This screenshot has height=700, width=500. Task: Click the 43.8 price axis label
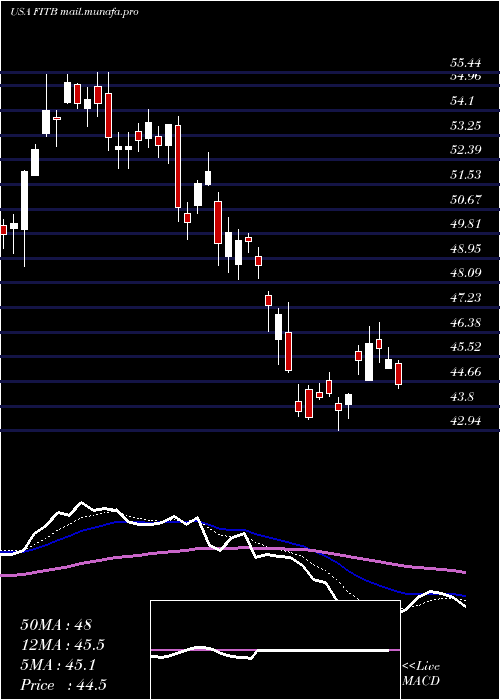pos(462,397)
